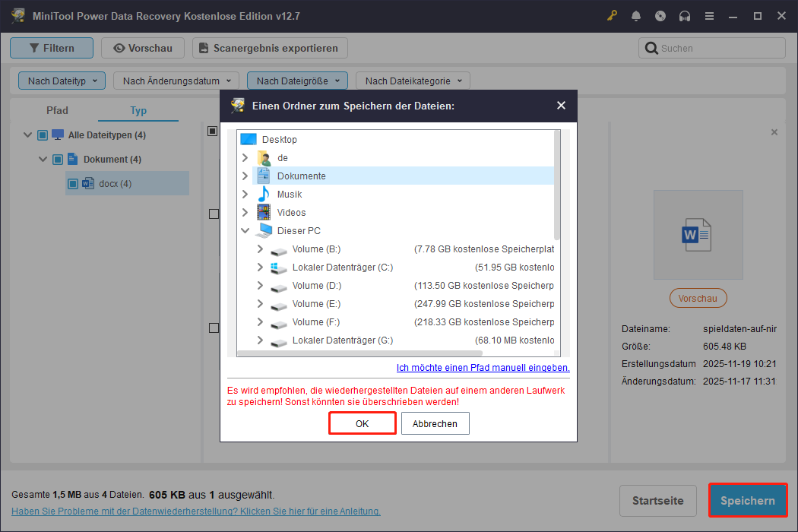798x532 pixels.
Task: Click the Volume (E:) drive icon
Action: 278,306
